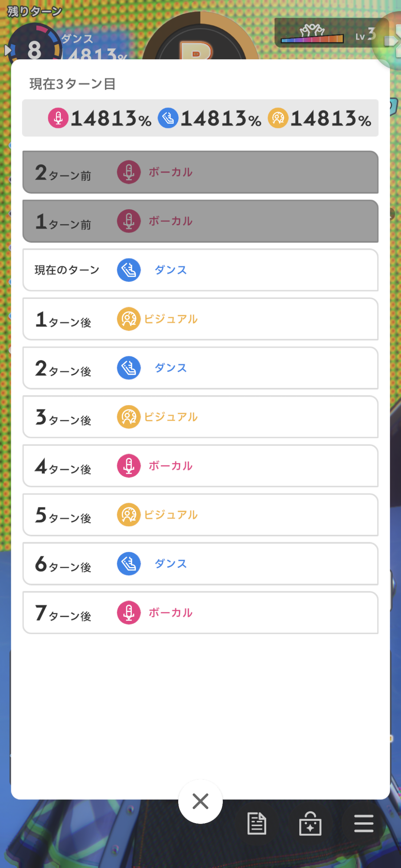Click the blue Dance icon in summary bar
The width and height of the screenshot is (401, 868).
pos(168,118)
